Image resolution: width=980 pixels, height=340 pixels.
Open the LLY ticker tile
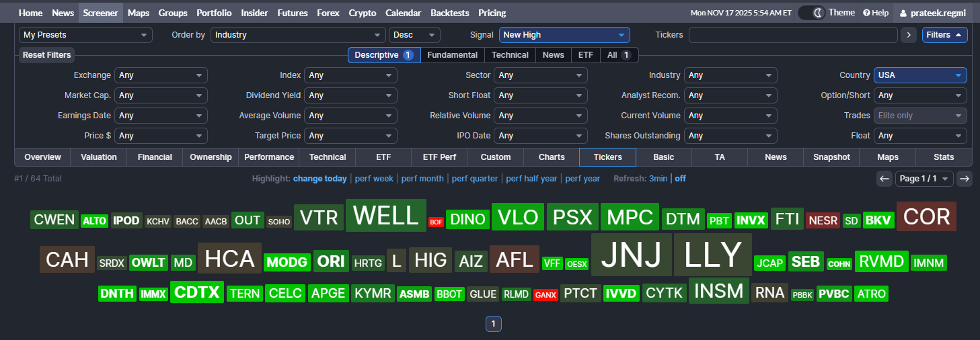coord(712,255)
